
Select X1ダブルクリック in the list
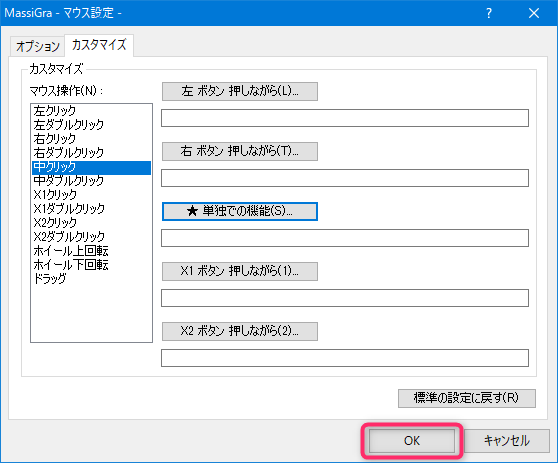click(91, 209)
